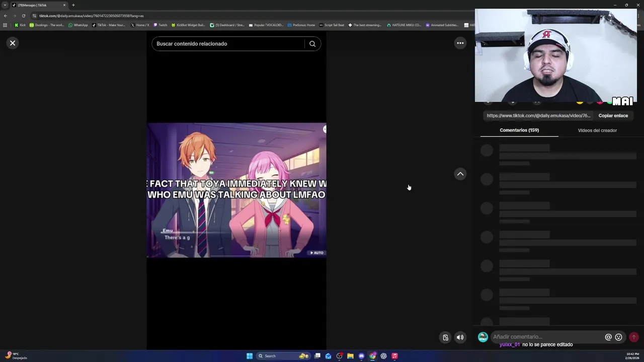644x362 pixels.
Task: Open the 'KickBot Widget Buil...' bookmark
Action: point(188,25)
